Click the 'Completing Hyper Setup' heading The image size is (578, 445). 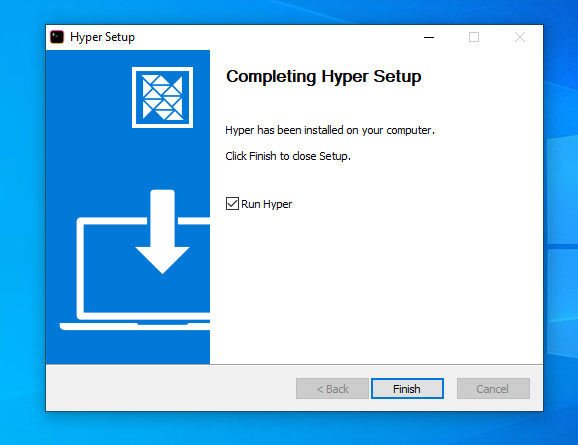tap(324, 77)
